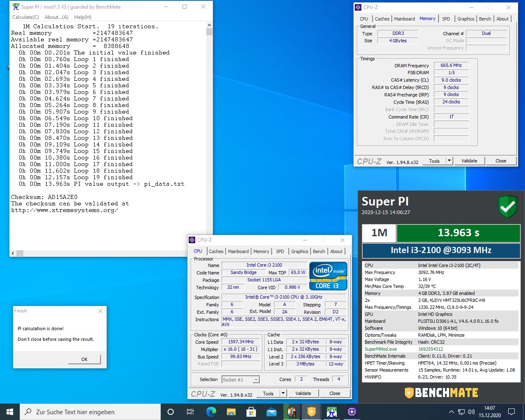Select Graphics tab in CPU-Z Memory window
Image resolution: width=525 pixels, height=420 pixels.
pyautogui.click(x=466, y=19)
